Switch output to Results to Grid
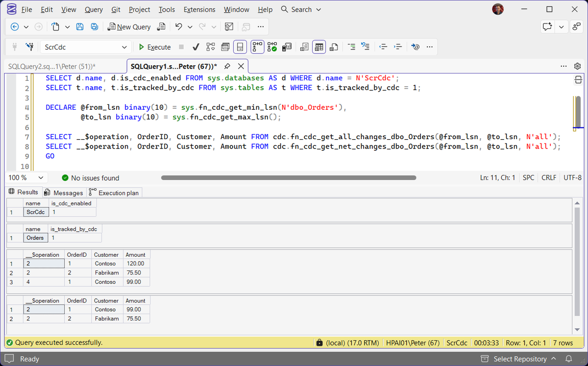Image resolution: width=588 pixels, height=366 pixels. pyautogui.click(x=319, y=47)
